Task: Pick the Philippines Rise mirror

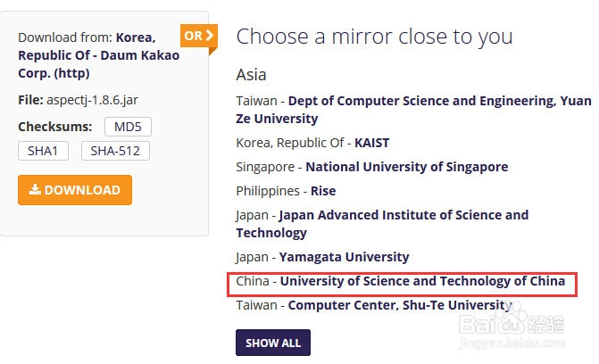Action: click(323, 191)
